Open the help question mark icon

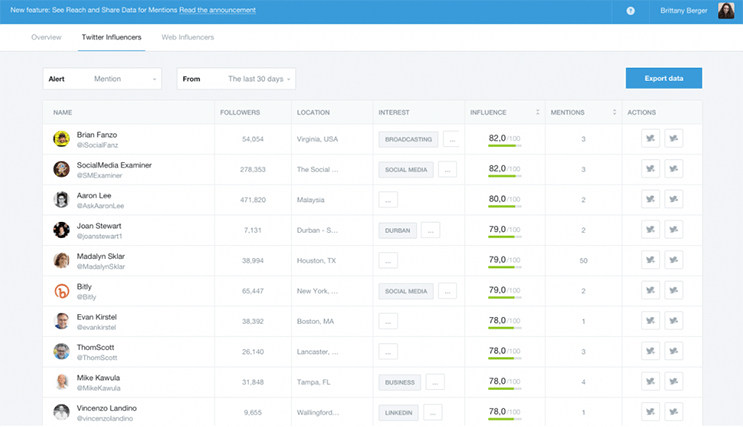click(x=630, y=11)
